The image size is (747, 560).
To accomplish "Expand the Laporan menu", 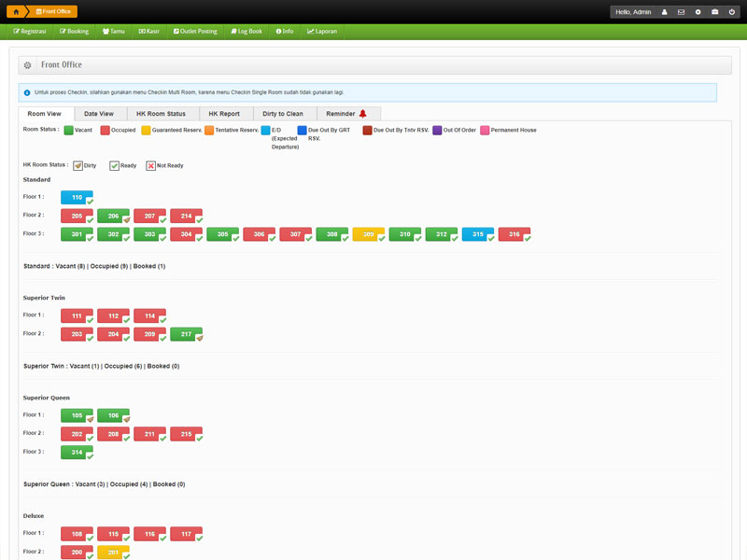I will click(x=322, y=31).
